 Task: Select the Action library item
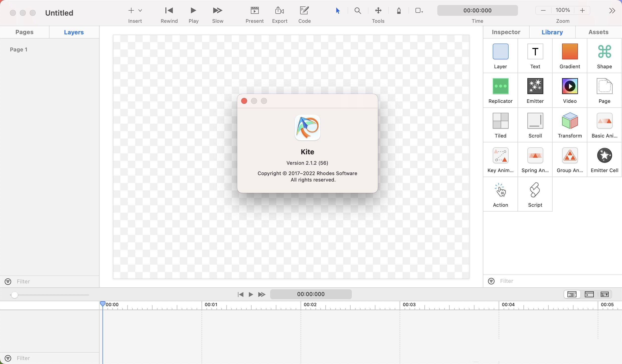500,194
